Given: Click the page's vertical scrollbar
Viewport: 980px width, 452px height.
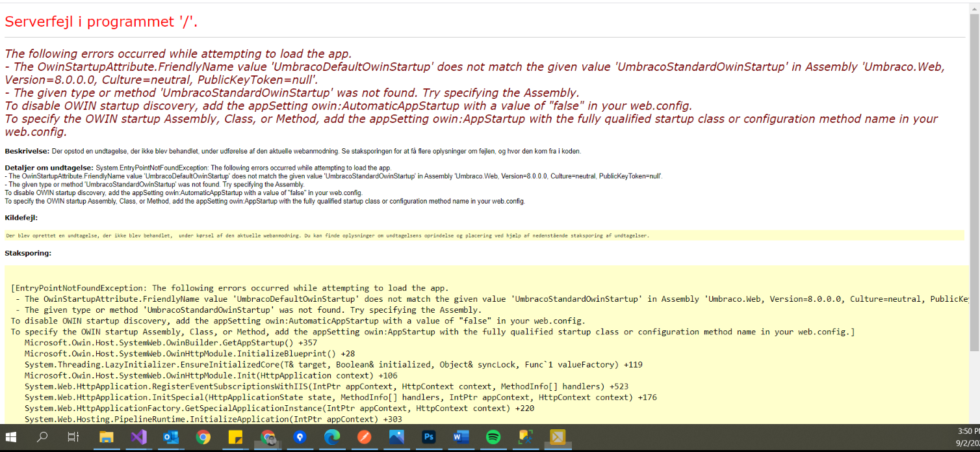Looking at the screenshot, I should coord(974,182).
